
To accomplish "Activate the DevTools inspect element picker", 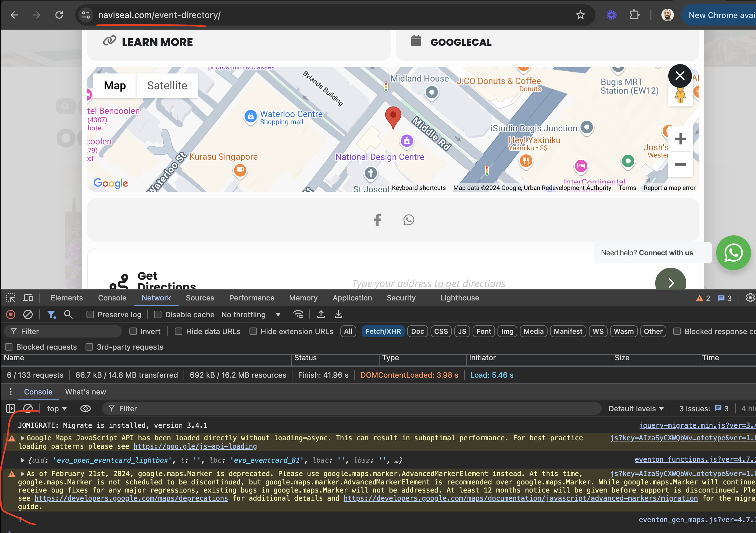I will pyautogui.click(x=11, y=298).
